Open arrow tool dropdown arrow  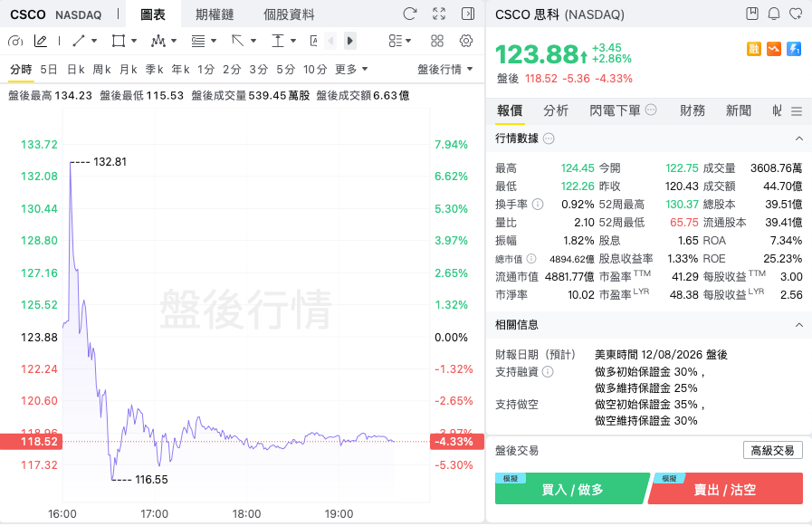[x=253, y=41]
